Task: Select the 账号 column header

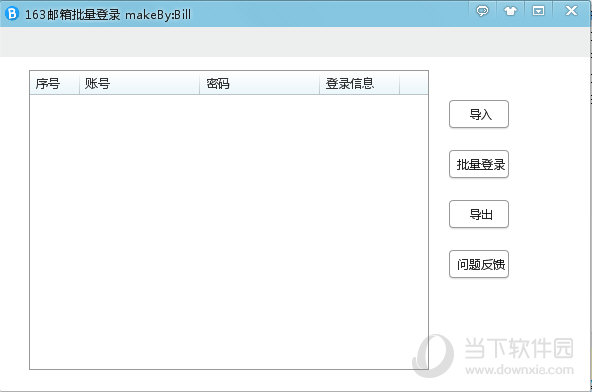Action: [x=139, y=83]
